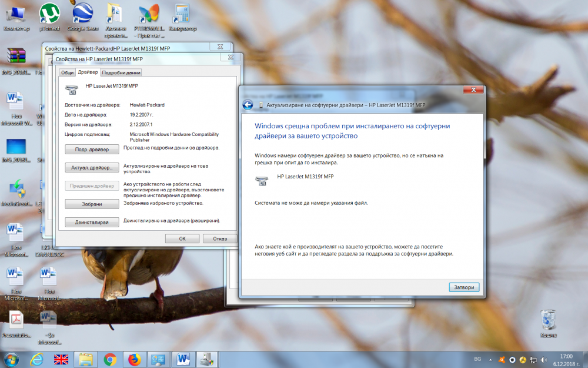Click Отказ in the properties dialog
The height and width of the screenshot is (368, 588).
tap(220, 239)
